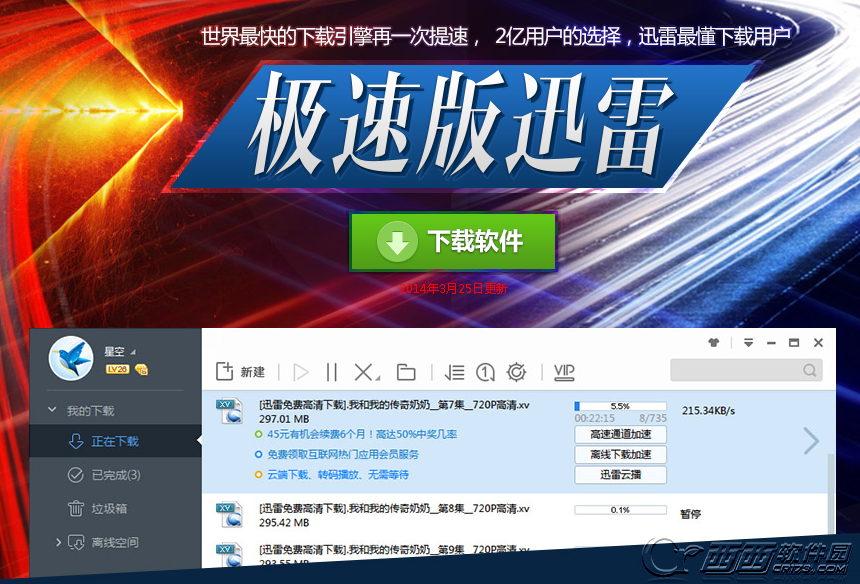
Task: Click the 离线下载加速 button
Action: pyautogui.click(x=620, y=455)
